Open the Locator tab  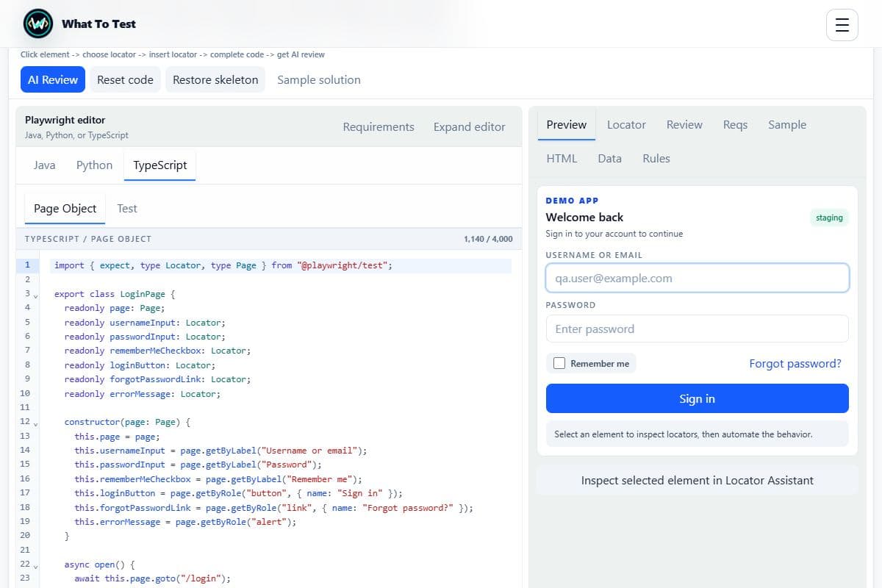[626, 124]
